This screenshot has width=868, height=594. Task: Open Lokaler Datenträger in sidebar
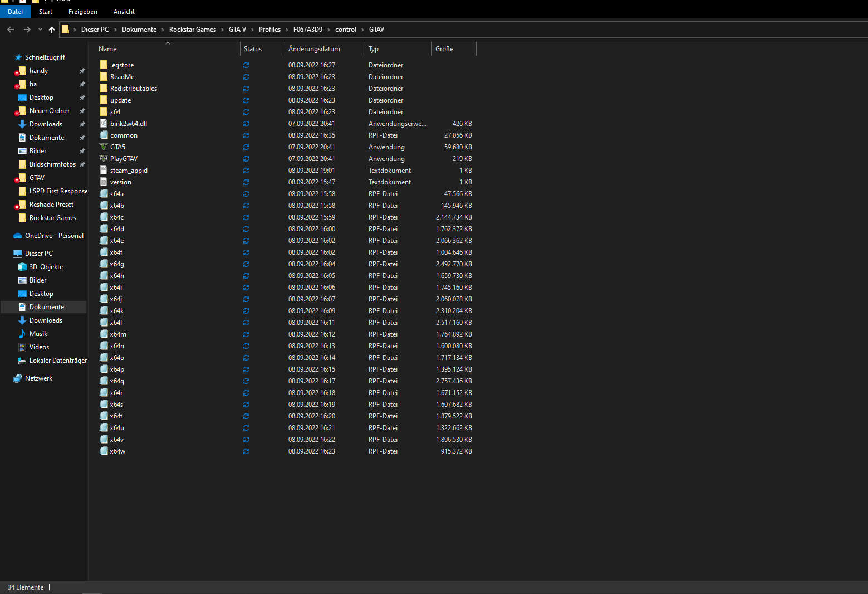pos(58,361)
